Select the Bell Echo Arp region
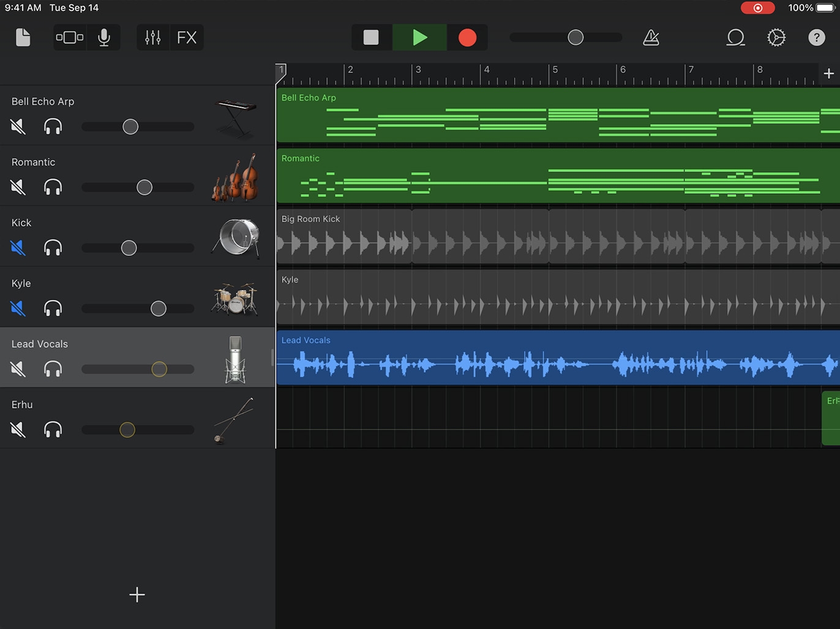Image resolution: width=840 pixels, height=629 pixels. pyautogui.click(x=558, y=116)
